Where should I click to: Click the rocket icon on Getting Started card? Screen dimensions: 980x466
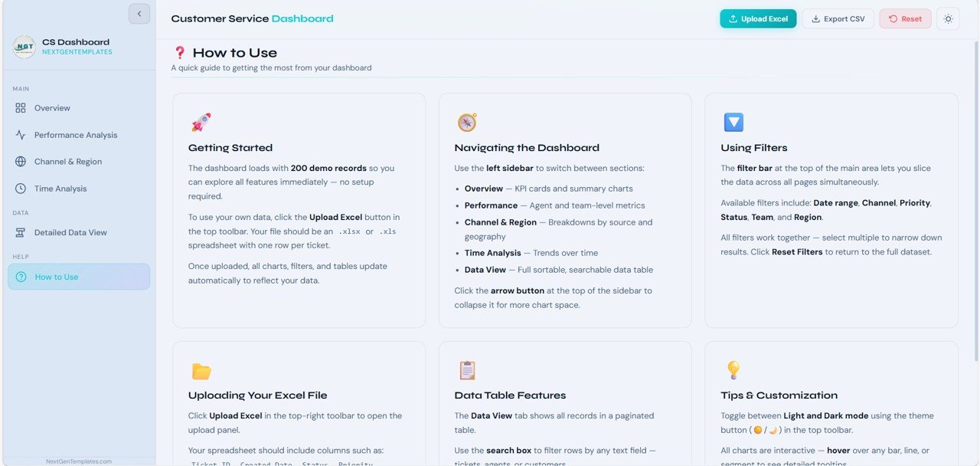click(201, 121)
